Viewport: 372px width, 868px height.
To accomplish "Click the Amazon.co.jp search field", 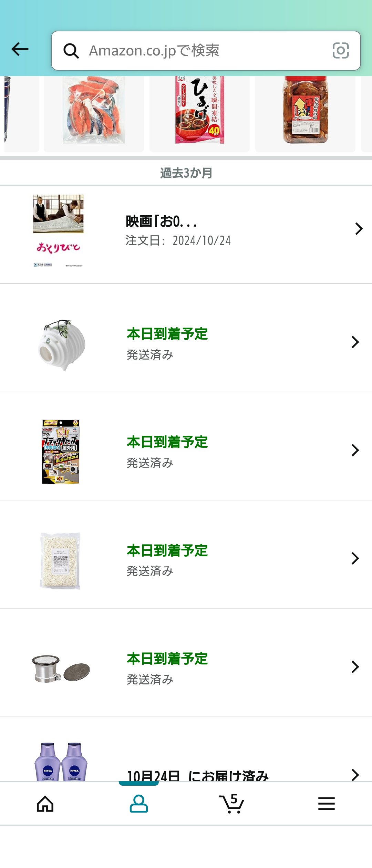I will click(x=203, y=51).
